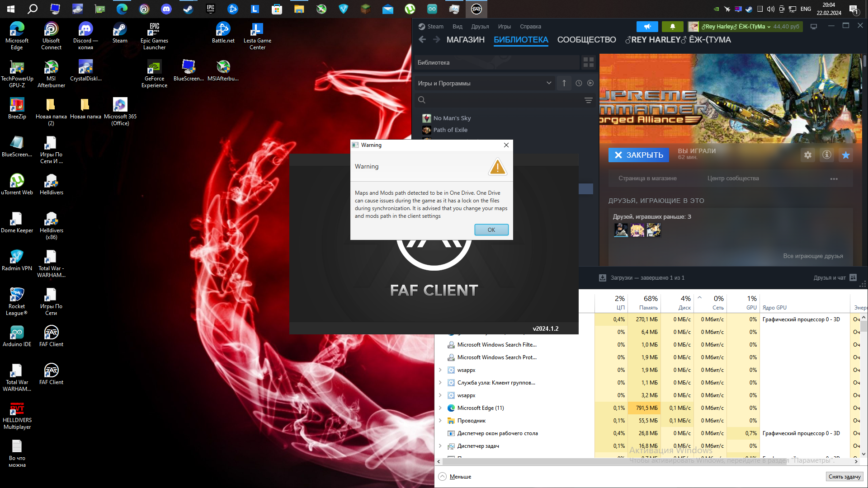Click Steam game page vertical scrollbar
The height and width of the screenshot is (488, 868).
[864, 61]
